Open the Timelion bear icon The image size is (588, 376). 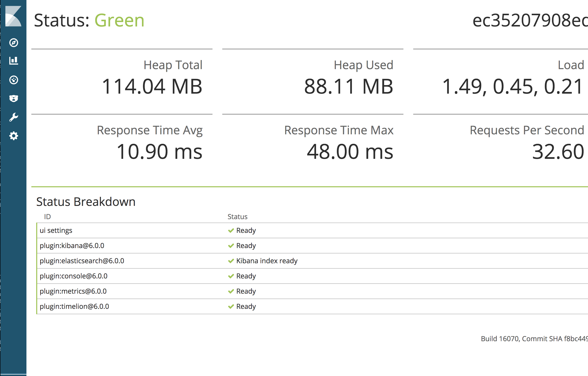click(x=13, y=99)
